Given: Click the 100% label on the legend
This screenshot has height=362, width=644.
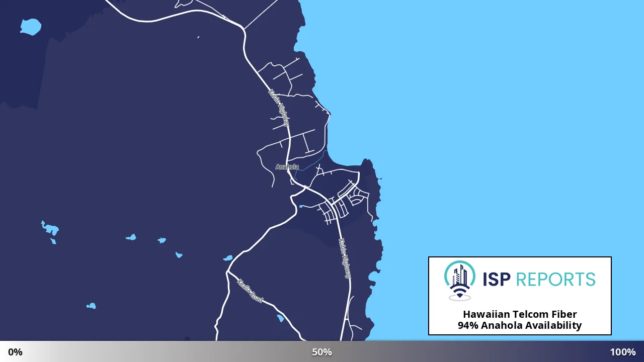Looking at the screenshot, I should 623,352.
